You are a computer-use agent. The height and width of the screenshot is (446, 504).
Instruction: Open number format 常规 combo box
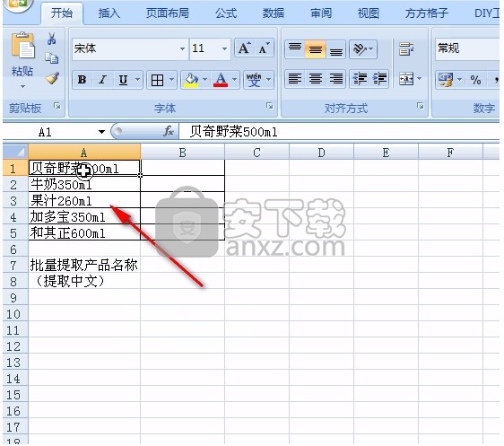[x=467, y=48]
